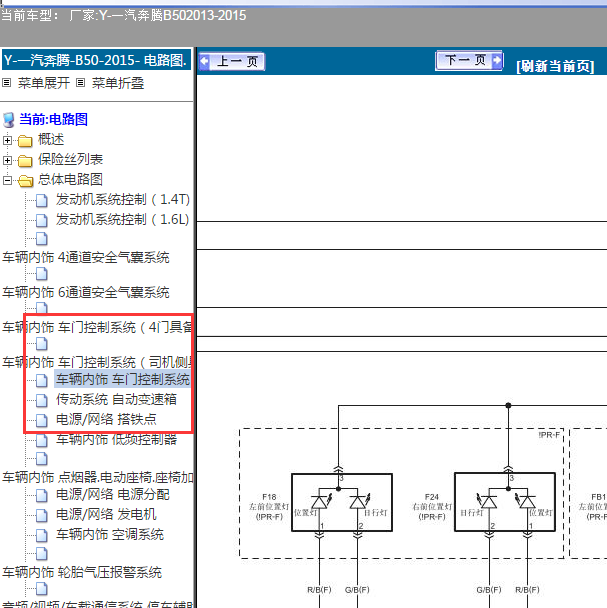607x608 pixels.
Task: Open 点烟器.电动座椅 entry
Action: click(98, 477)
